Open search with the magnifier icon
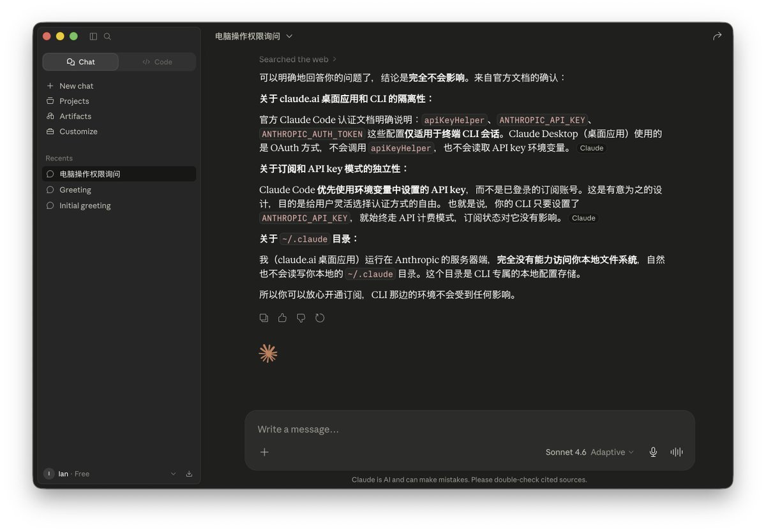Viewport: 766px width, 532px height. pos(107,36)
